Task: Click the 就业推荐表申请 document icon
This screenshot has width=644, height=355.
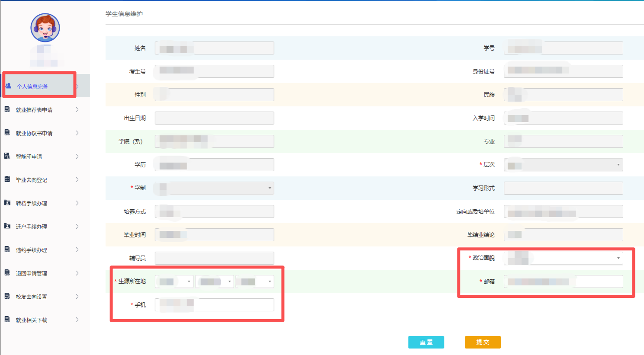Action: tap(7, 109)
